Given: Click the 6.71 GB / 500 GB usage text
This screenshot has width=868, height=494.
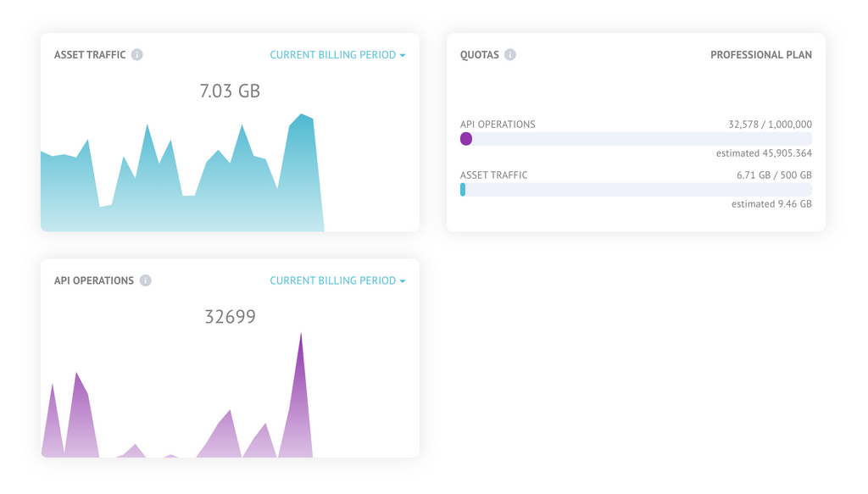Looking at the screenshot, I should click(774, 175).
